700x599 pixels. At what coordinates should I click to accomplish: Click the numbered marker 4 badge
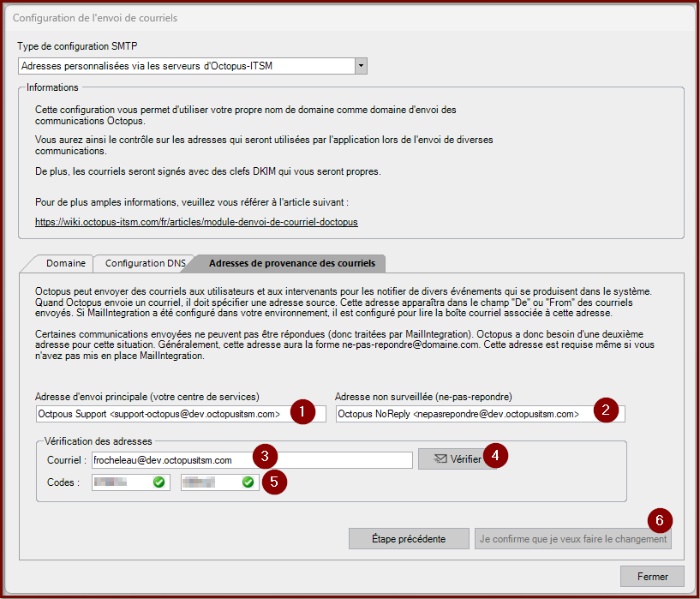(x=496, y=455)
